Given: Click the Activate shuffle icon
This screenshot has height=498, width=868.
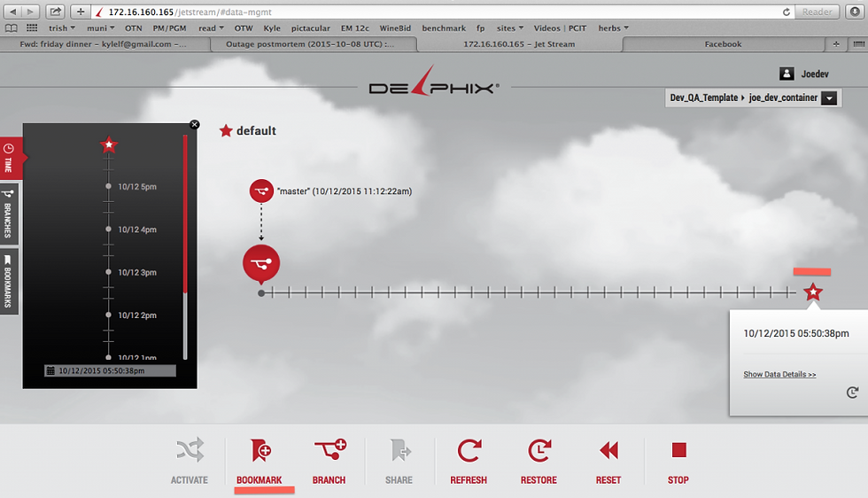Looking at the screenshot, I should (190, 450).
